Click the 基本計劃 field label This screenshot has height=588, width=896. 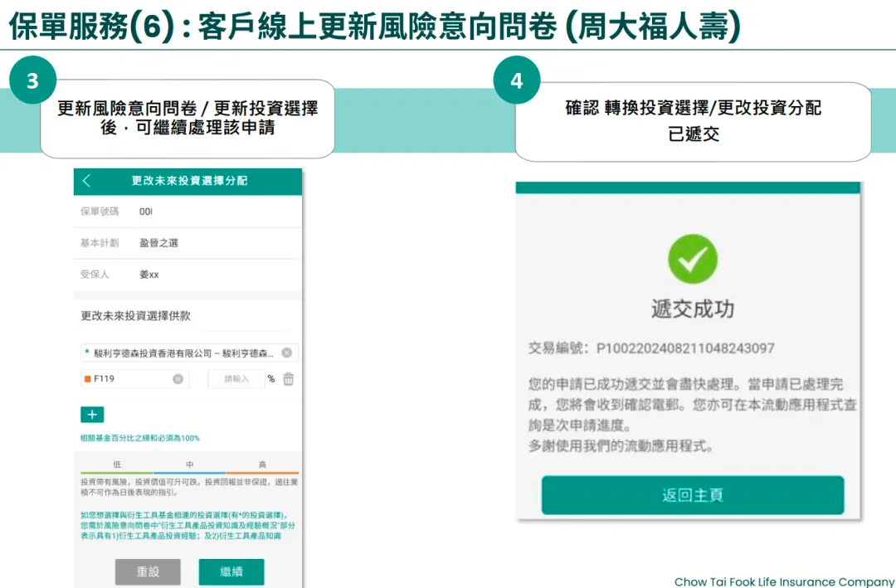click(x=100, y=243)
